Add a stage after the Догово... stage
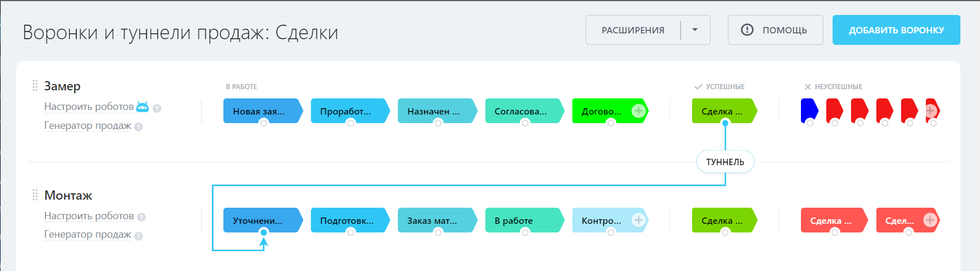This screenshot has height=271, width=980. pos(638,111)
